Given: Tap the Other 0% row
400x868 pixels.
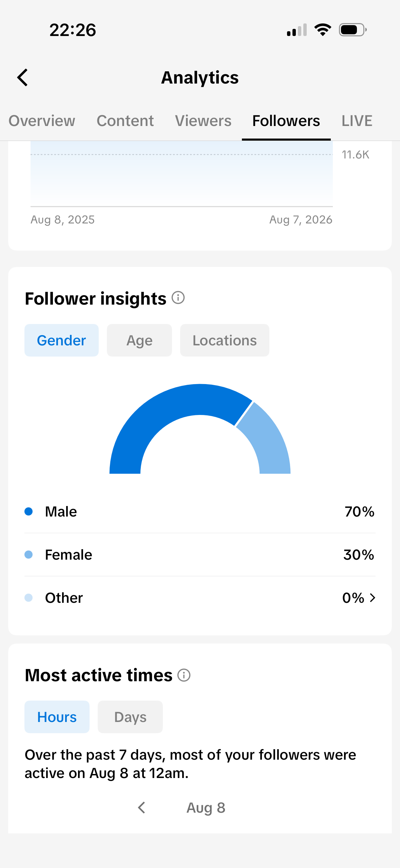Looking at the screenshot, I should pos(200,598).
